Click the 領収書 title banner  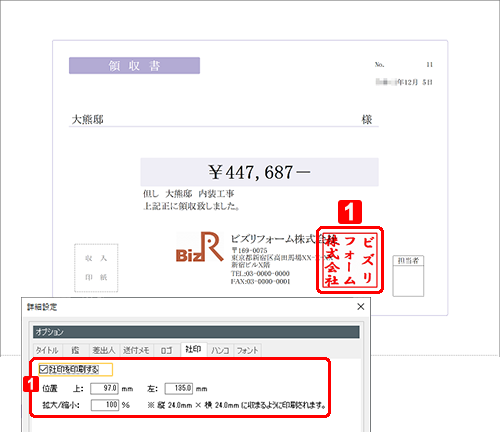pyautogui.click(x=134, y=66)
